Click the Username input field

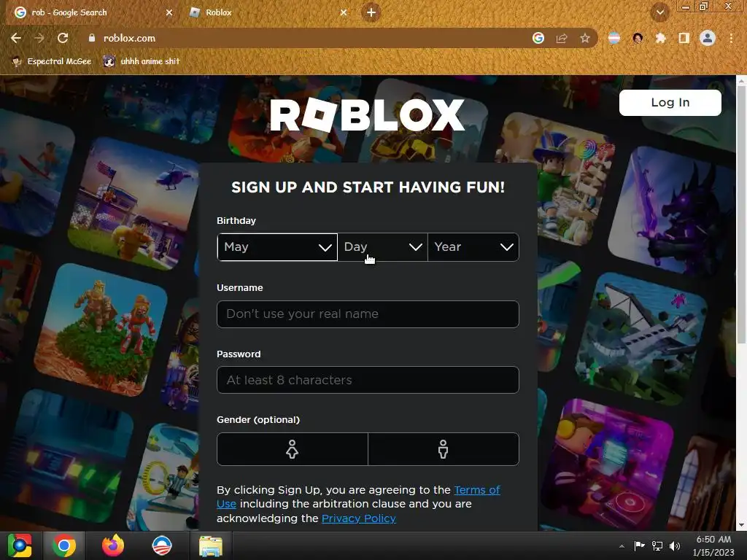(x=368, y=314)
